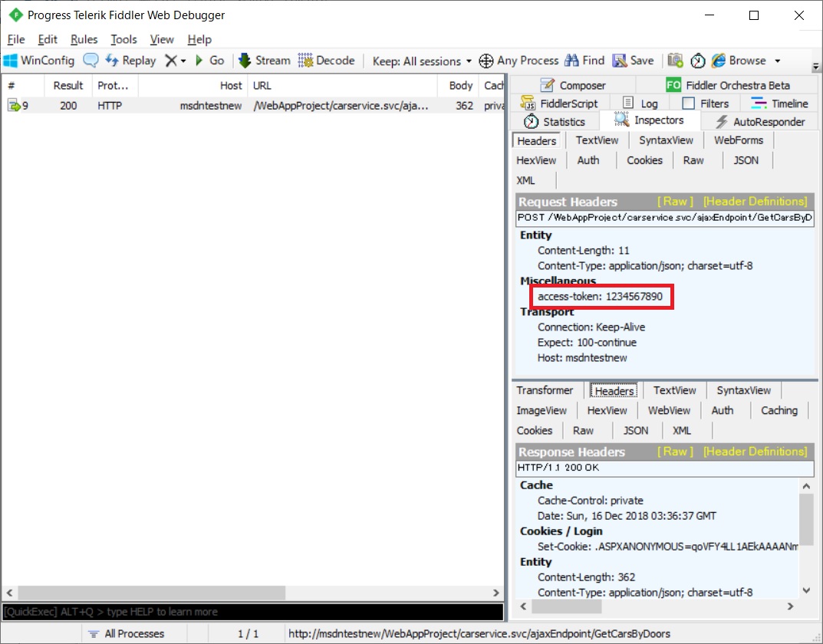
Task: Switch to the Log tab
Action: point(640,103)
